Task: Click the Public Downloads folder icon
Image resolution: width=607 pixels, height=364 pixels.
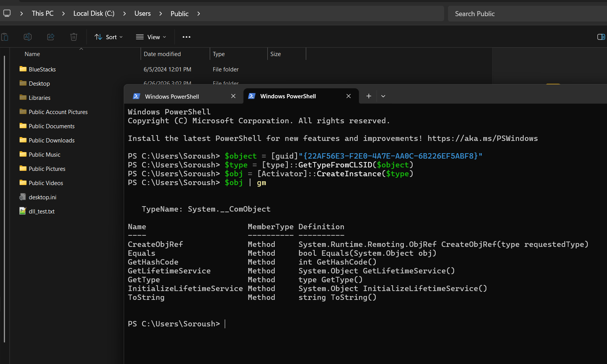Action: coord(23,140)
